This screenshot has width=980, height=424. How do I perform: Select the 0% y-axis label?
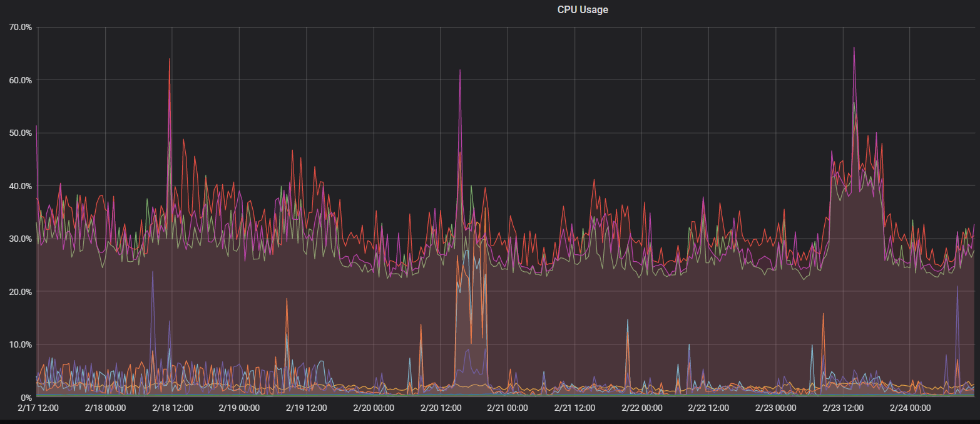(x=26, y=398)
